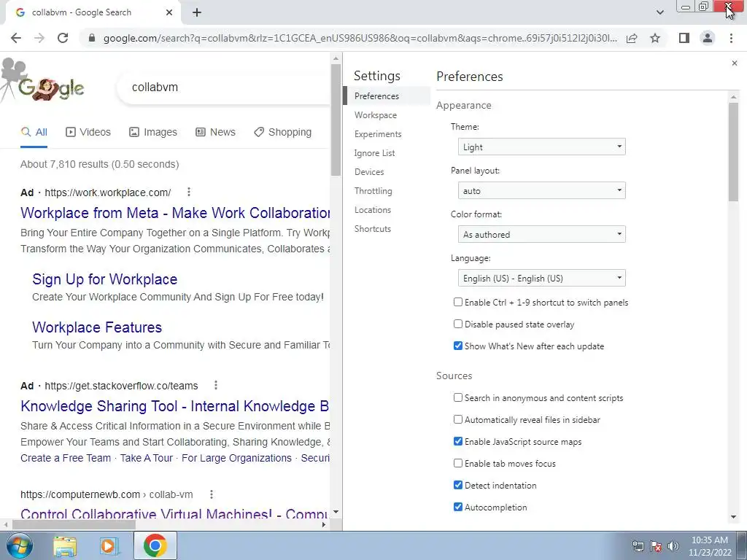Switch to Shopping search results
This screenshot has height=560, width=747.
click(x=282, y=133)
